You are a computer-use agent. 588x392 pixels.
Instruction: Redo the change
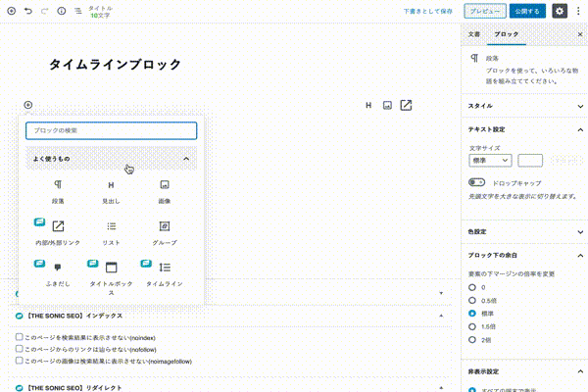pyautogui.click(x=45, y=11)
